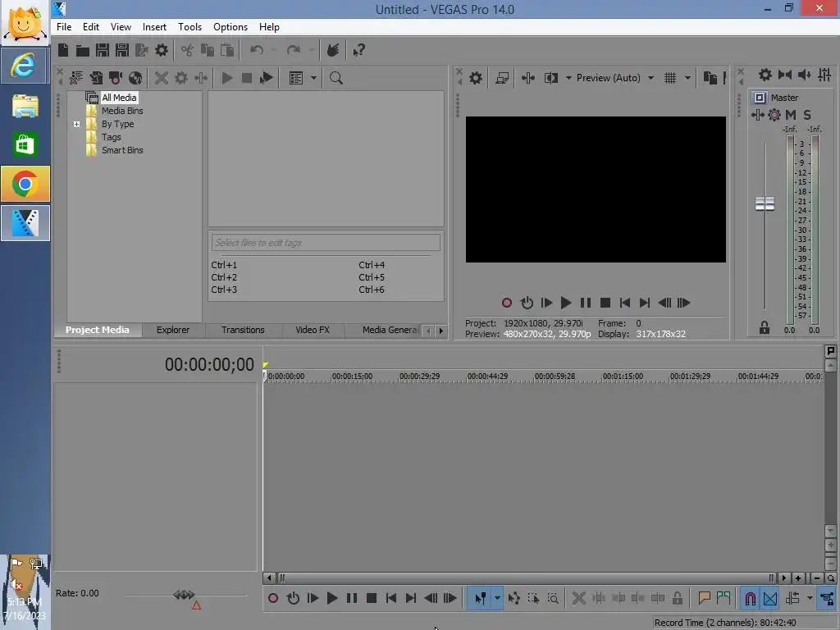Open the File menu
The image size is (840, 630).
click(64, 27)
